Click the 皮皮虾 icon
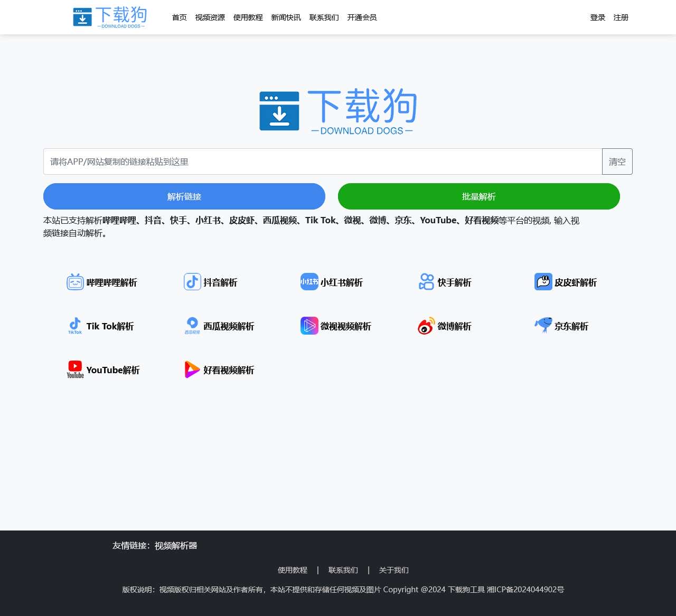The width and height of the screenshot is (676, 616). pos(543,282)
